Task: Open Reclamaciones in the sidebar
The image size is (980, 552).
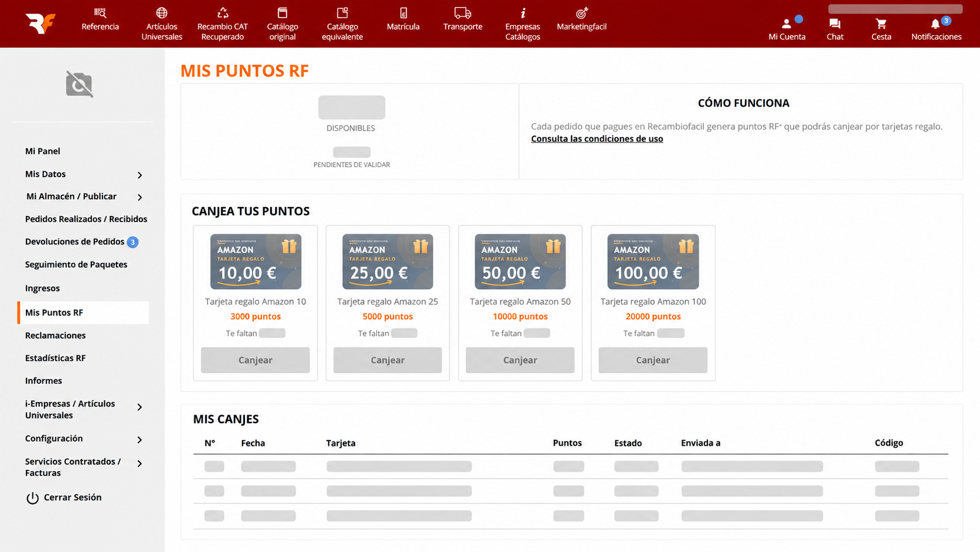Action: coord(55,336)
